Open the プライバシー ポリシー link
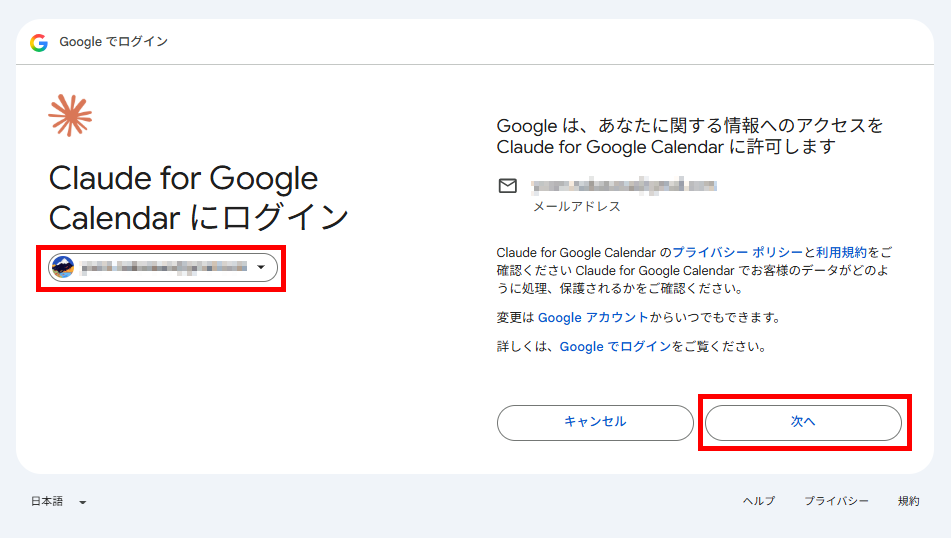This screenshot has width=951, height=538. pos(738,252)
